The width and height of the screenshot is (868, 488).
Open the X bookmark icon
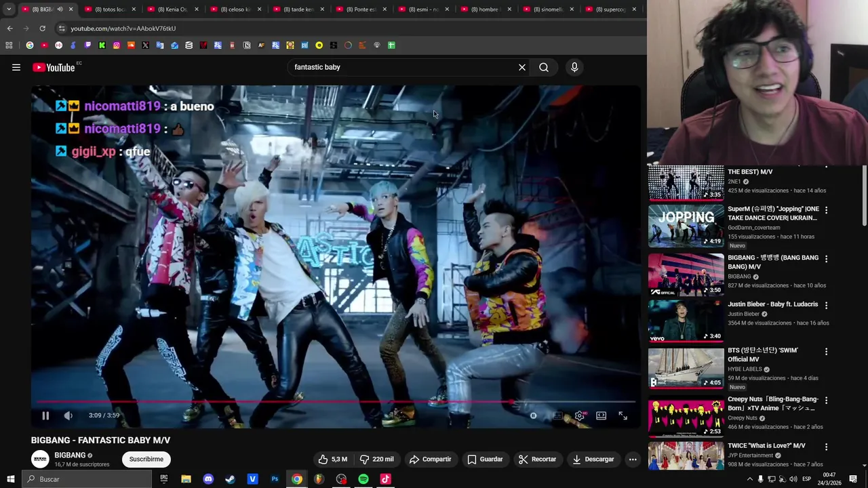(145, 45)
